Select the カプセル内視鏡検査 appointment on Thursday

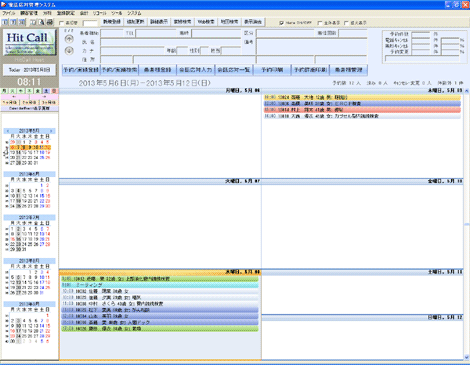[x=362, y=116]
